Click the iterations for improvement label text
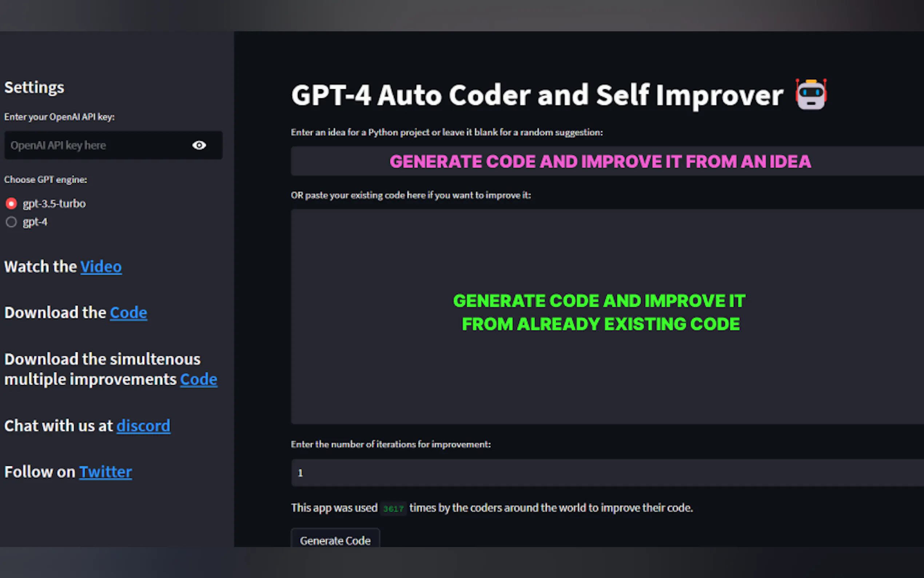Screen dimensions: 924x578 click(x=390, y=444)
